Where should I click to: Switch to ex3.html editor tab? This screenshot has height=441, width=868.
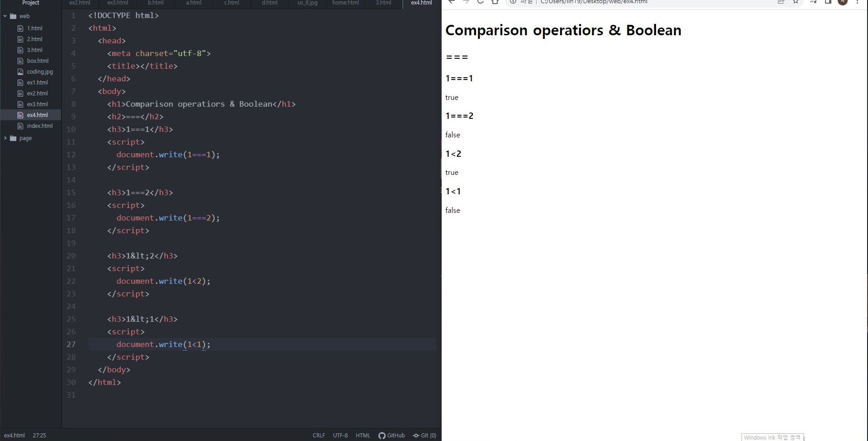(118, 3)
